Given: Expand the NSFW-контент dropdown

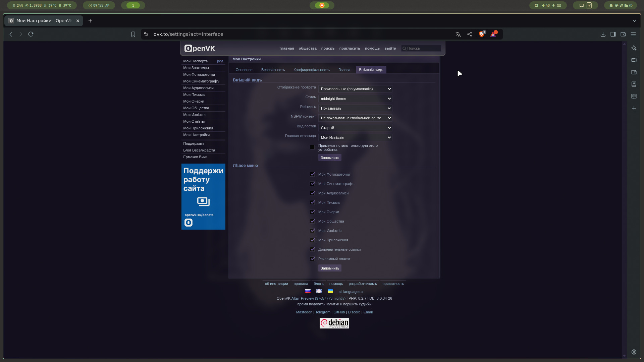Looking at the screenshot, I should (x=355, y=118).
